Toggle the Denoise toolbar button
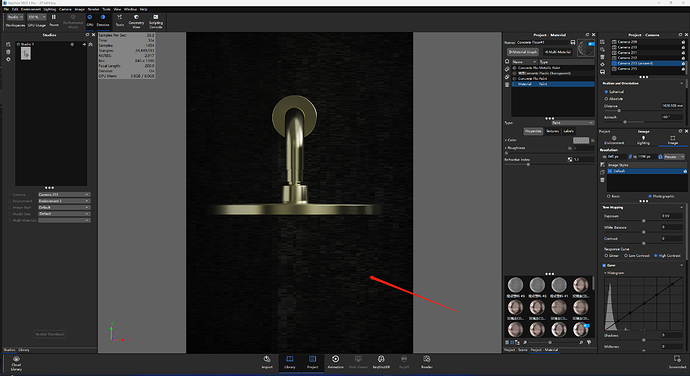 tap(103, 20)
